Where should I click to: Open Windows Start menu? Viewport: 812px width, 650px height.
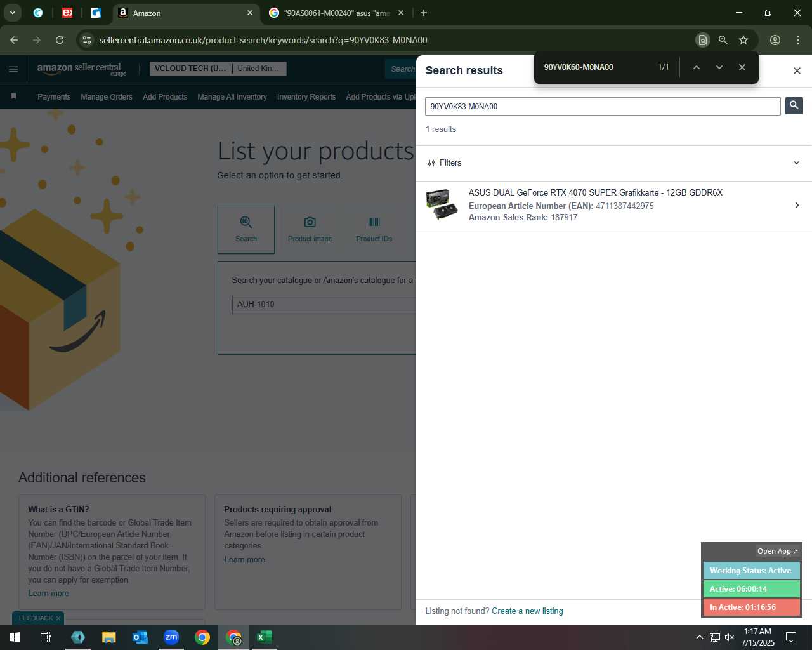click(15, 637)
